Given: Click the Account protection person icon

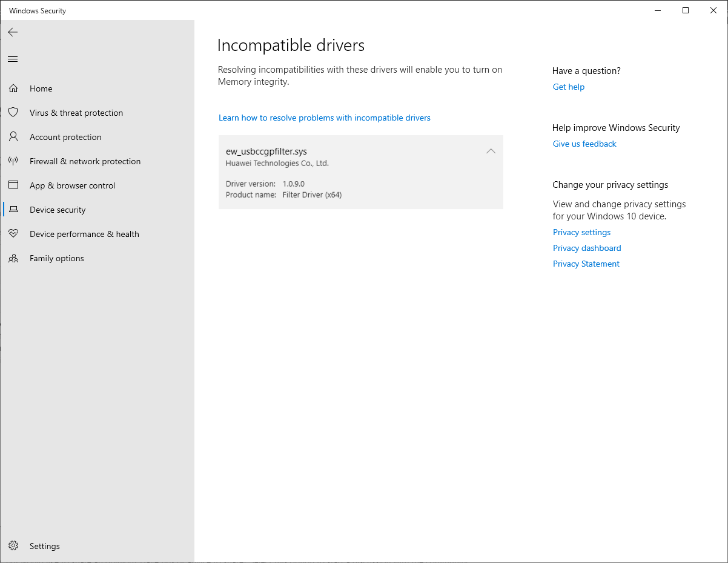Looking at the screenshot, I should tap(13, 137).
